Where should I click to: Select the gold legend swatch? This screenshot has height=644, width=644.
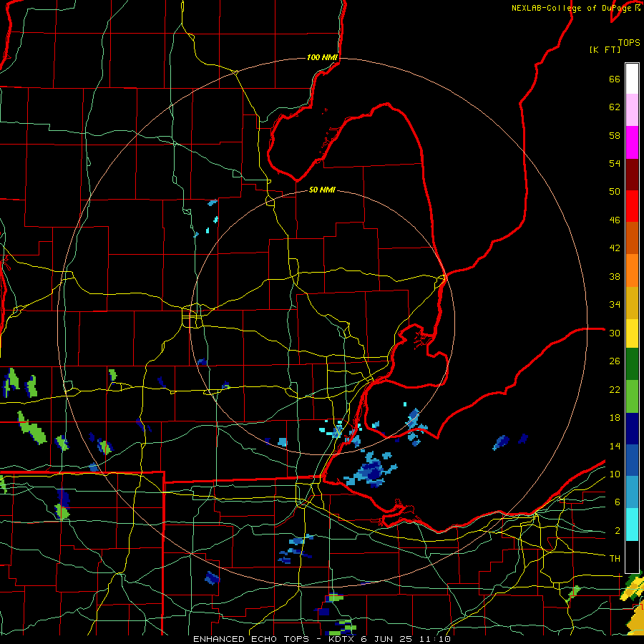point(632,303)
